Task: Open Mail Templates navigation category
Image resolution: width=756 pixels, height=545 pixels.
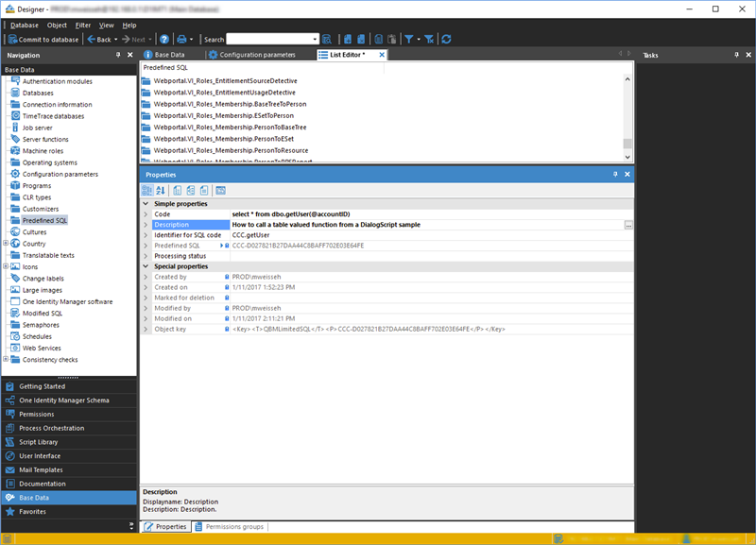Action: 41,469
